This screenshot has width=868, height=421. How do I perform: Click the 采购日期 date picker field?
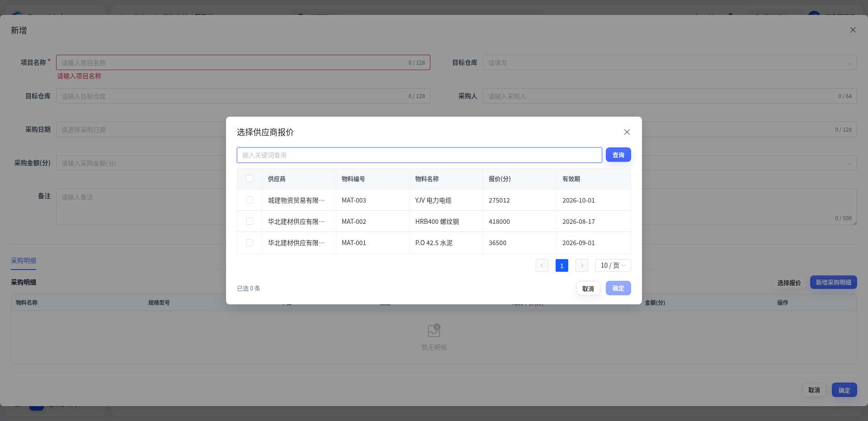tap(141, 130)
